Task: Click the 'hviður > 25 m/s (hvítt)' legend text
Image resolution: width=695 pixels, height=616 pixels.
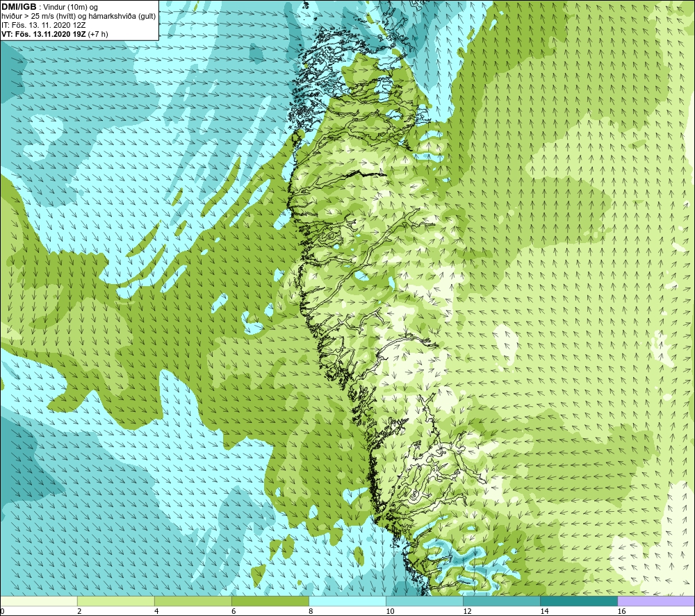Action: pyautogui.click(x=40, y=16)
